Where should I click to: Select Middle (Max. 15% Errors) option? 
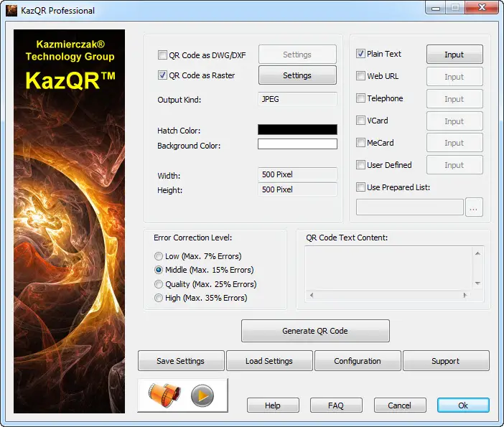click(159, 270)
